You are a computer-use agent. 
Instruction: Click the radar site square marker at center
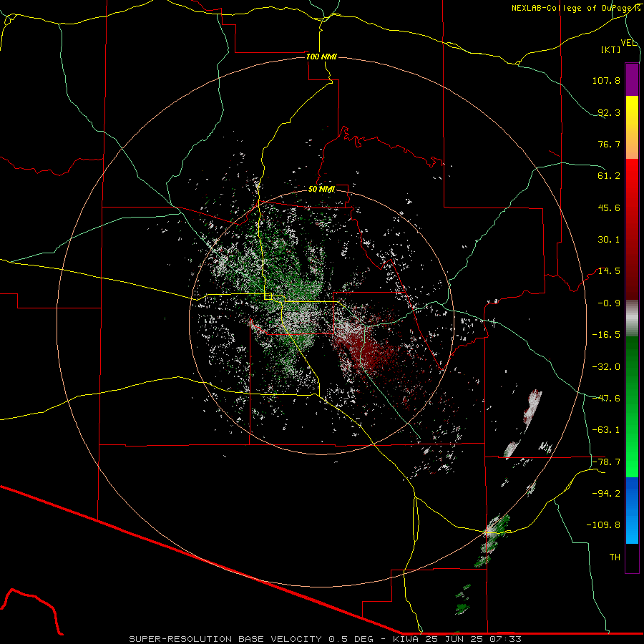tap(268, 296)
